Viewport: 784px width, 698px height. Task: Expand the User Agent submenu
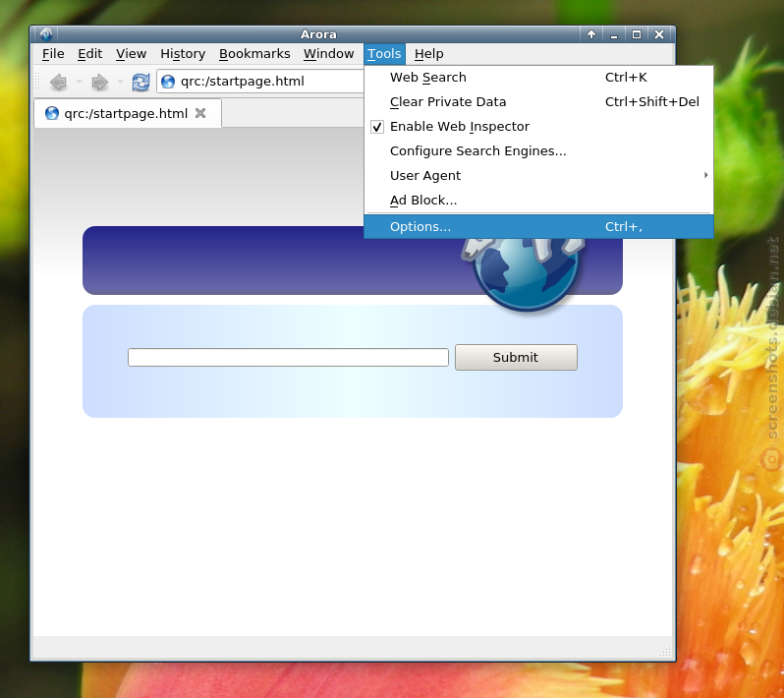(x=538, y=176)
